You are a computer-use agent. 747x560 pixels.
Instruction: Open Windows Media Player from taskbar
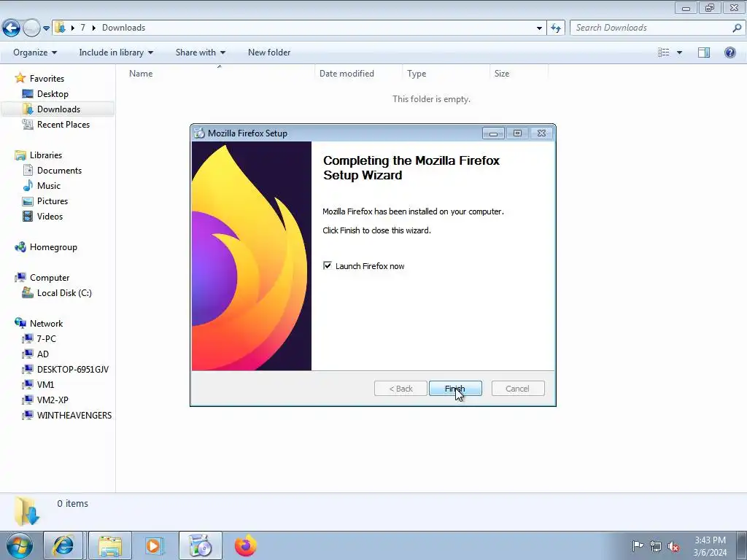tap(155, 545)
